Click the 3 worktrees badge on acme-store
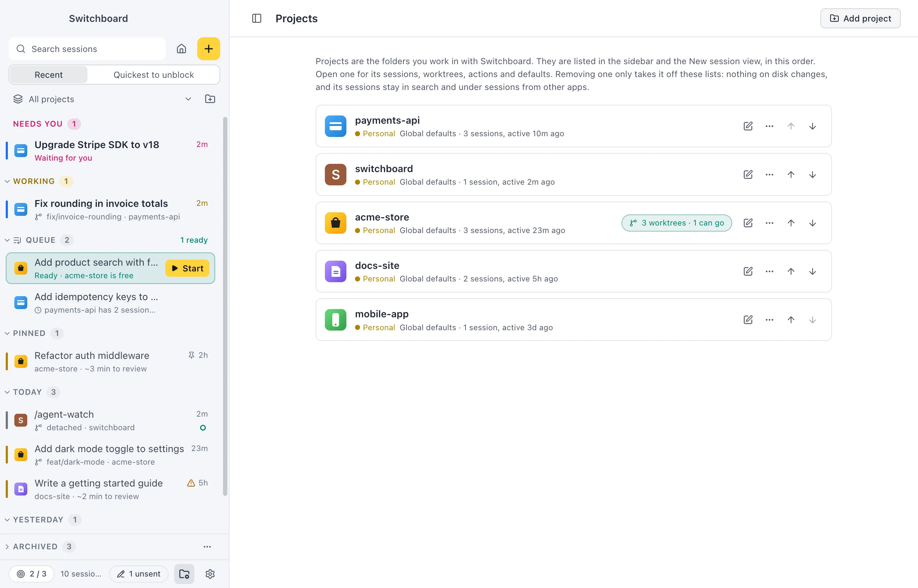This screenshot has width=918, height=588. 677,223
